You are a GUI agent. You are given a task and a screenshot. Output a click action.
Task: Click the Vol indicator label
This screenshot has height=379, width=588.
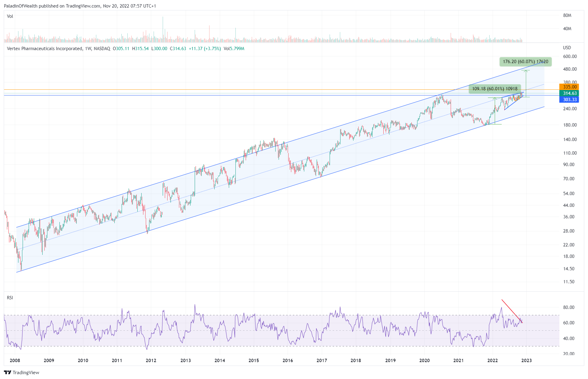[x=10, y=16]
